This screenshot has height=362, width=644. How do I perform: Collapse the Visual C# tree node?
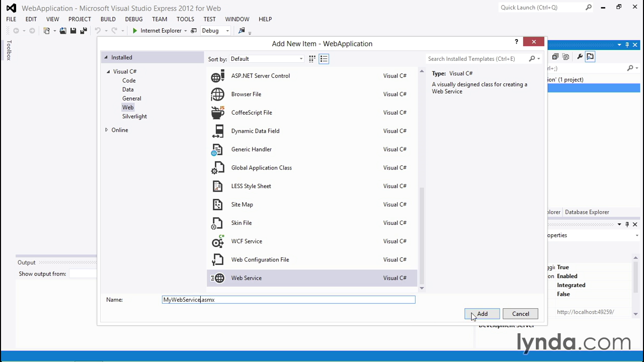108,71
